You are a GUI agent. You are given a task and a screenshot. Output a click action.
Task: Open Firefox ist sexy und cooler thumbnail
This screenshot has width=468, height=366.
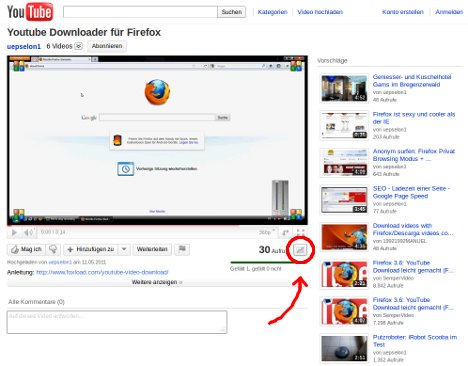click(344, 126)
